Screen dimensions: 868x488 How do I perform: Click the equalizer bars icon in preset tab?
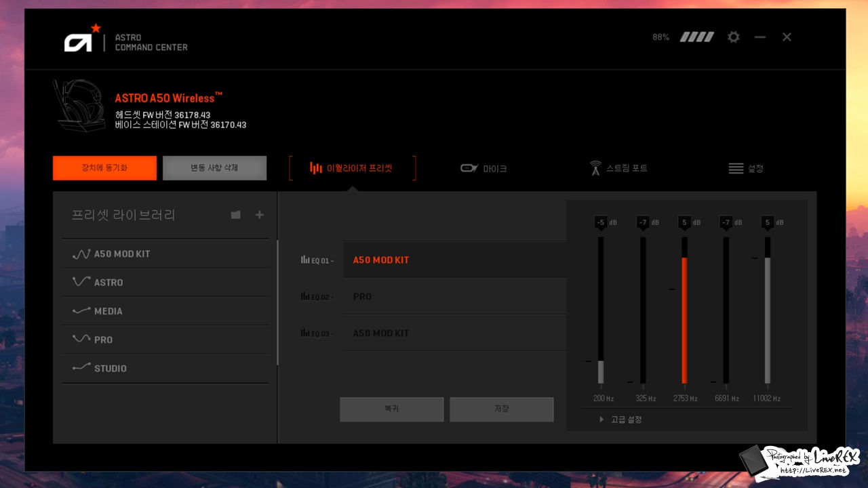(316, 168)
